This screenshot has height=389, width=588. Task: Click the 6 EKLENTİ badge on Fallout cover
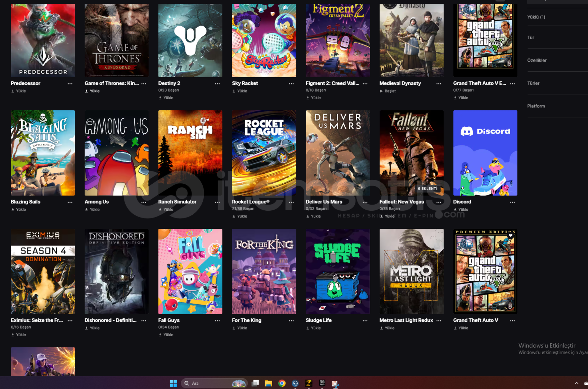point(427,189)
